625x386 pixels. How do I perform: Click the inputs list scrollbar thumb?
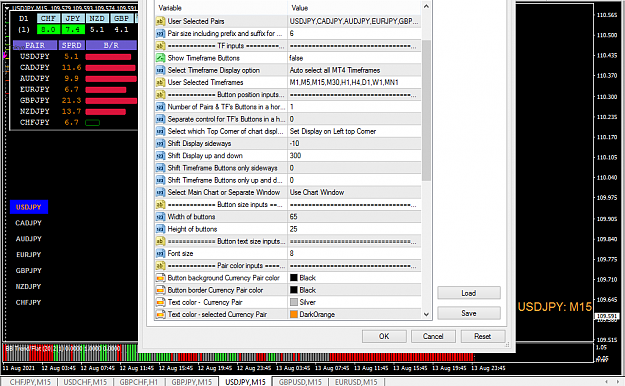(x=426, y=110)
